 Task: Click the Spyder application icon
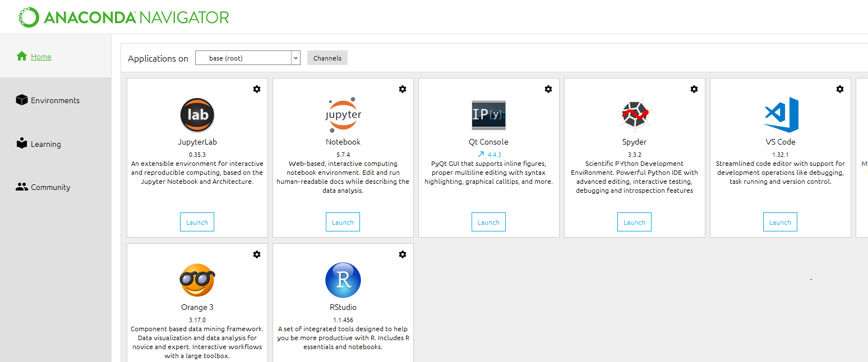(635, 115)
